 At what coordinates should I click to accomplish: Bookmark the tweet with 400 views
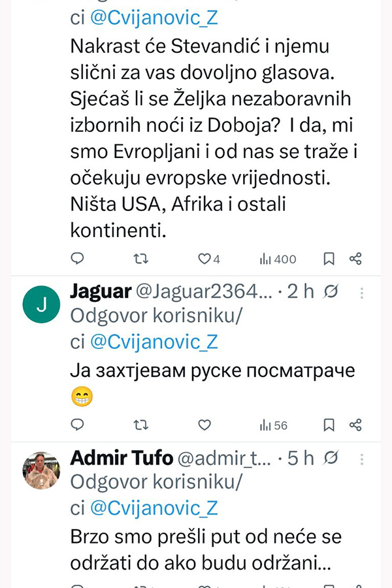329,259
